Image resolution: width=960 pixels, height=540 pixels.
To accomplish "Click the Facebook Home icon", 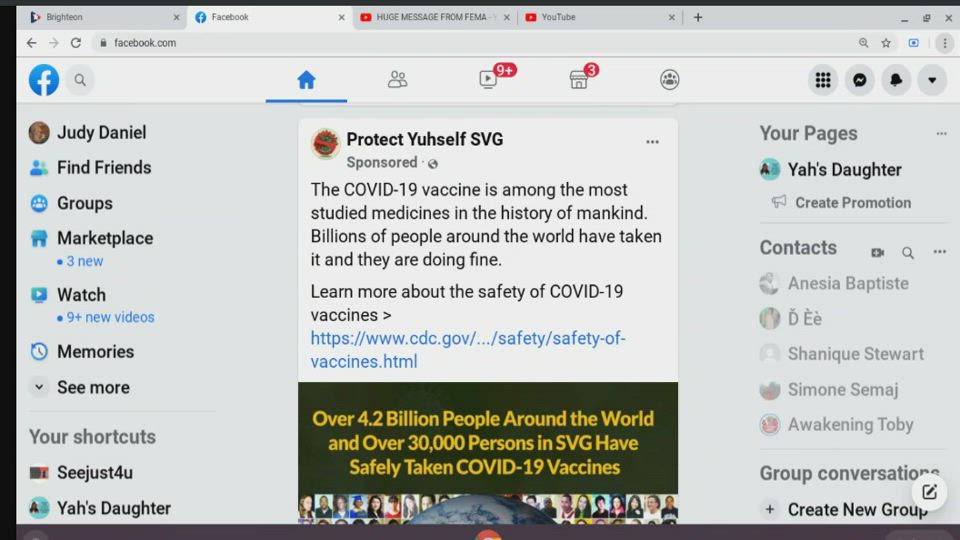I will click(306, 80).
